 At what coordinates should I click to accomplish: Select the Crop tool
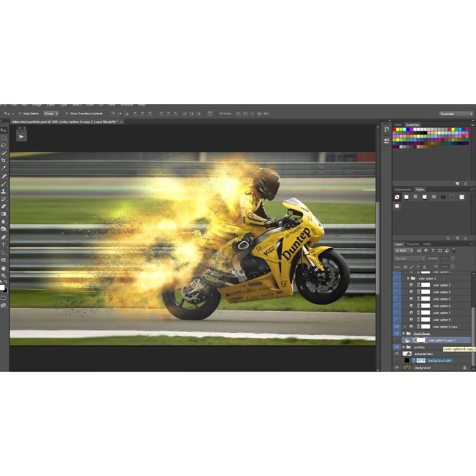pos(4,160)
